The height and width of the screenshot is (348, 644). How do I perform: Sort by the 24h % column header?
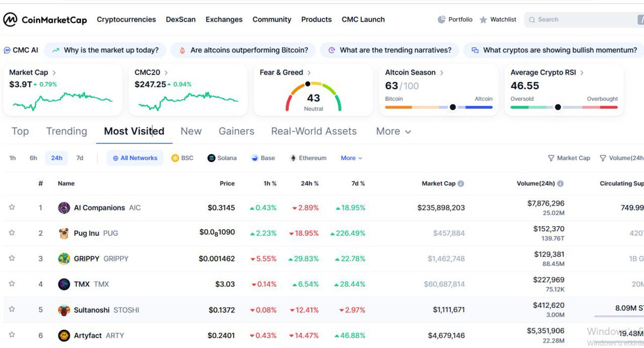309,184
